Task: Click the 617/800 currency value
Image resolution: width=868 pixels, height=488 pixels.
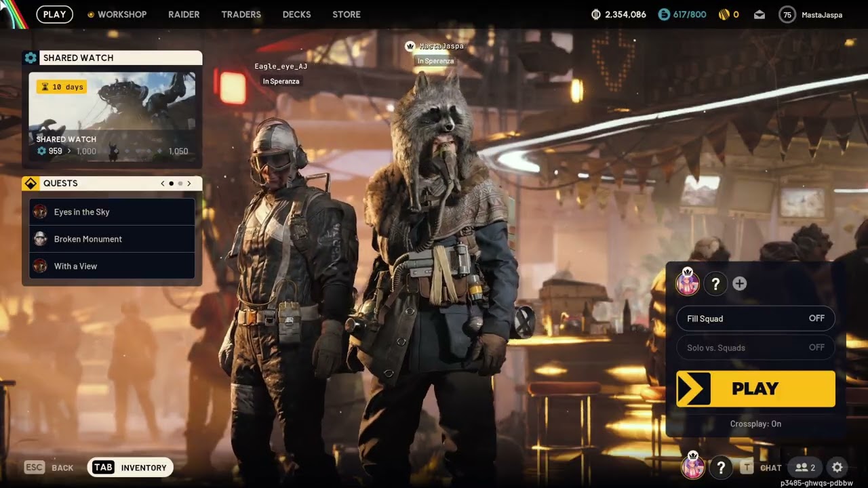Action: [690, 14]
